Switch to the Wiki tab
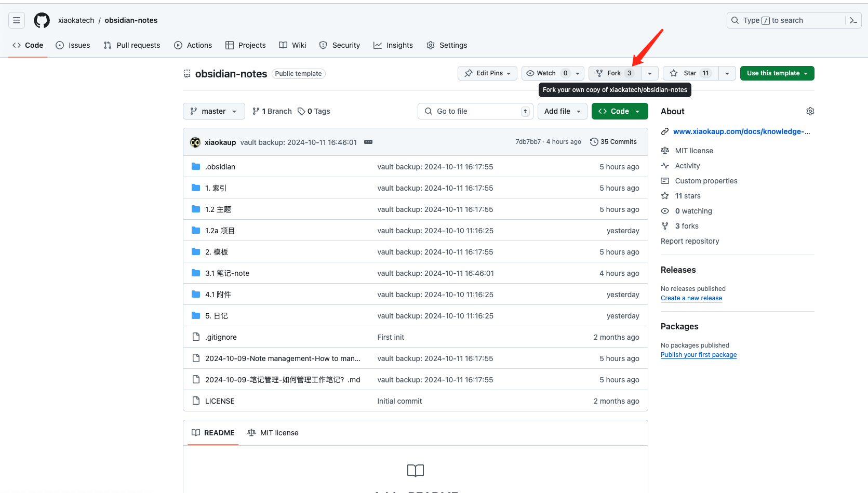The height and width of the screenshot is (493, 868). coord(292,45)
